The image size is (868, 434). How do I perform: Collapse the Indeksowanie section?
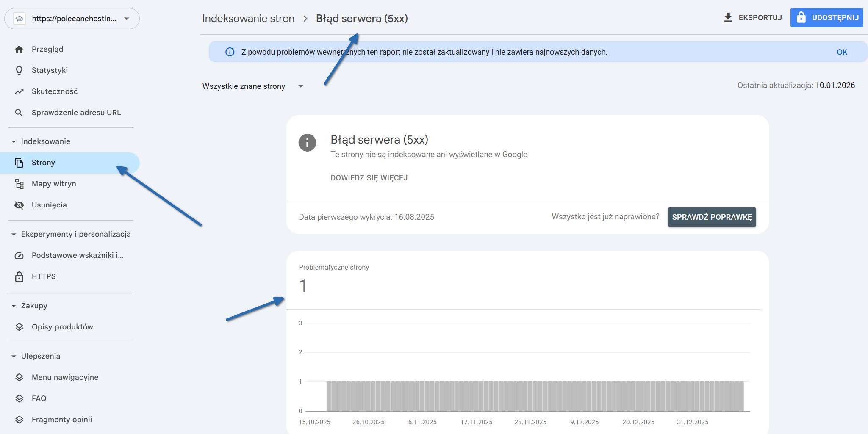click(x=14, y=141)
